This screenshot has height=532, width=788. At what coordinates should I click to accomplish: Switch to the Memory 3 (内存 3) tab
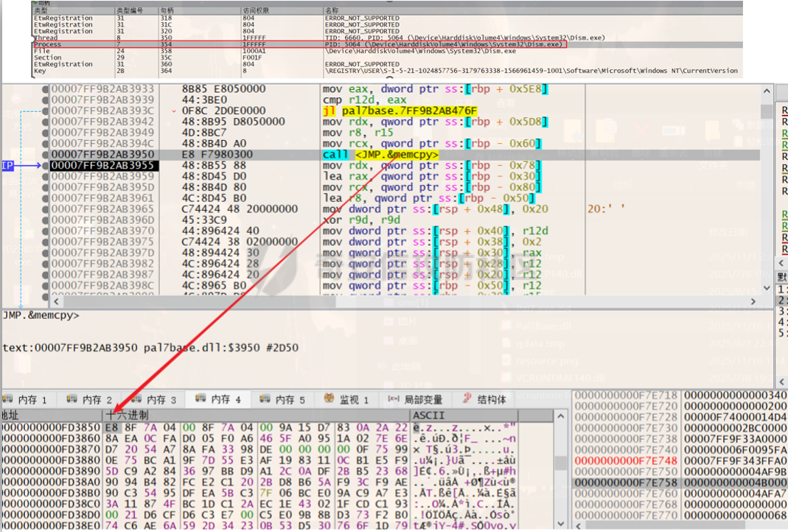coord(154,399)
